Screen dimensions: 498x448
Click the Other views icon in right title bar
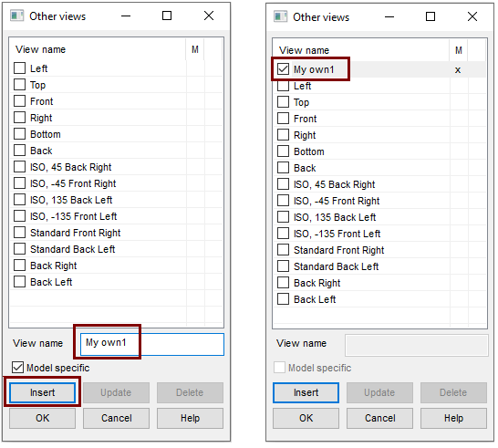pos(280,16)
